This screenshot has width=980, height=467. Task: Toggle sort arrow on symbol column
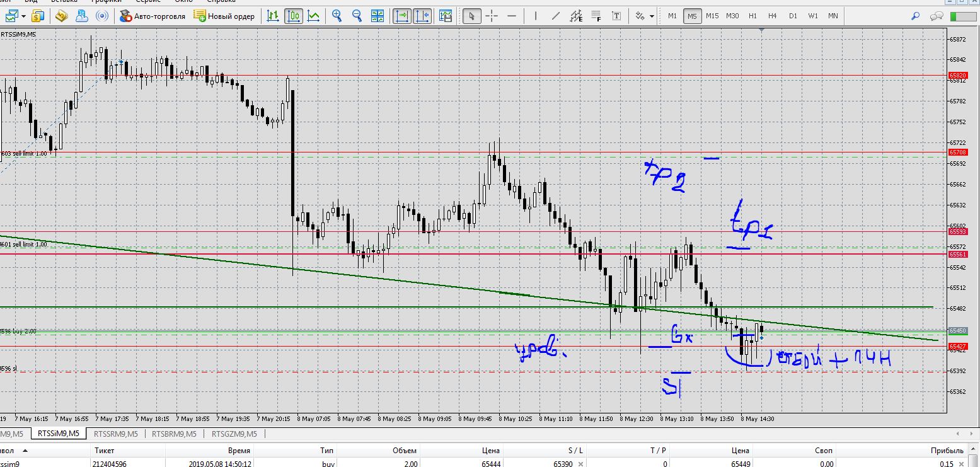pyautogui.click(x=25, y=451)
